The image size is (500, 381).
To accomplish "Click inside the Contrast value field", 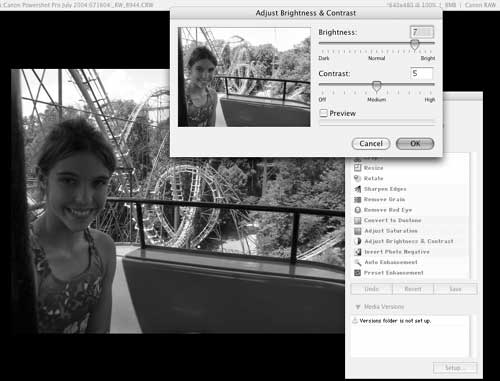I will pos(422,73).
